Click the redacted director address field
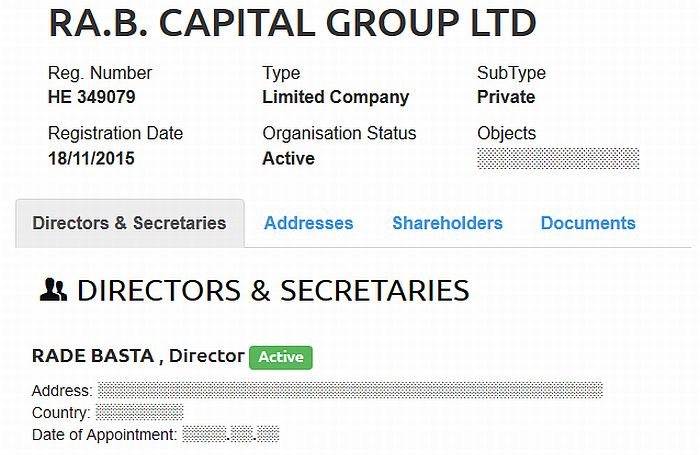 pyautogui.click(x=350, y=390)
